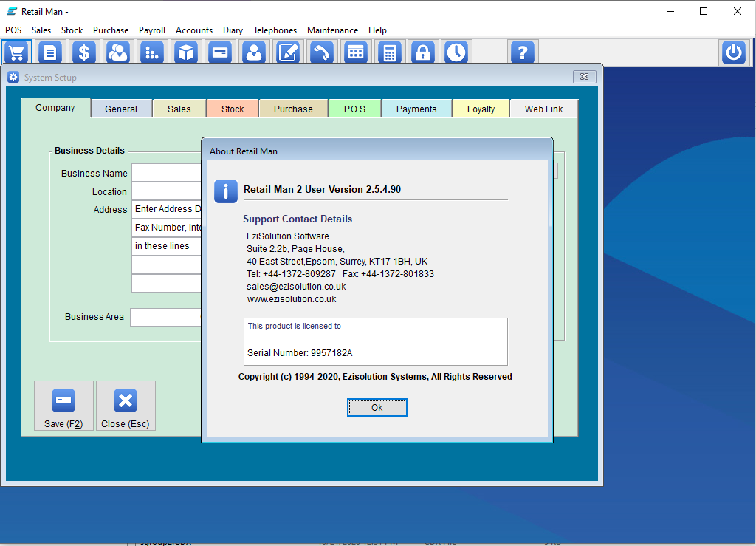The width and height of the screenshot is (756, 546).
Task: Click into the Business Name field
Action: pos(166,173)
